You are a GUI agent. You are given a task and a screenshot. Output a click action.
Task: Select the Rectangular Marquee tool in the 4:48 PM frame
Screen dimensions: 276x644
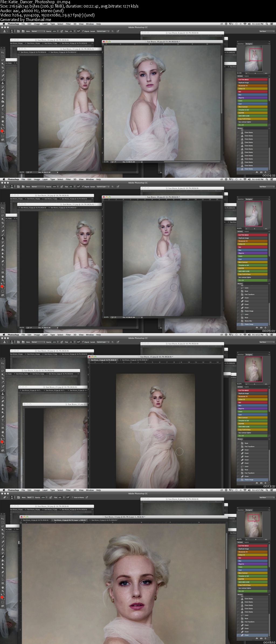[x=3, y=212]
